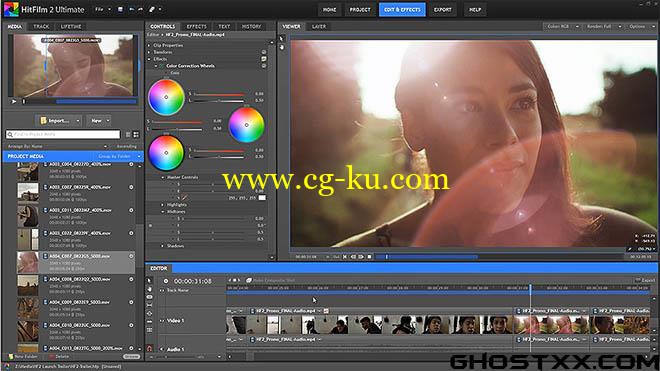This screenshot has width=660, height=371.
Task: Select the hand tool in the Viewer
Action: click(x=282, y=47)
